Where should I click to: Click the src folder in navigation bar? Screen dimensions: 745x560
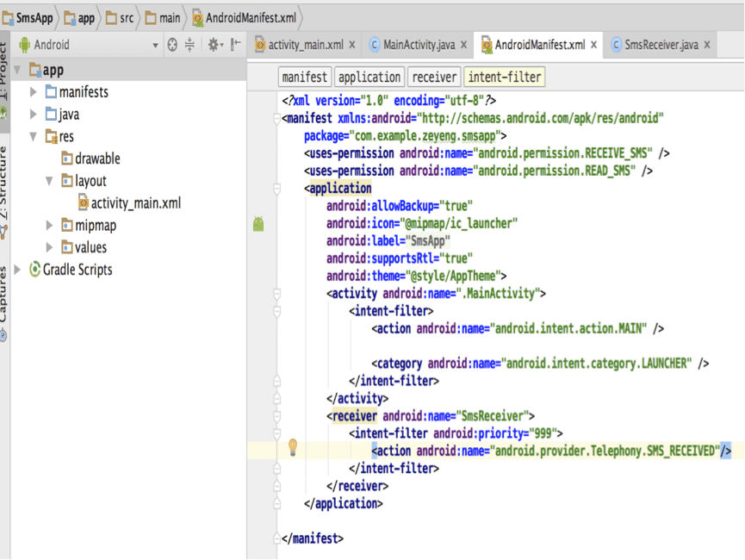click(120, 17)
